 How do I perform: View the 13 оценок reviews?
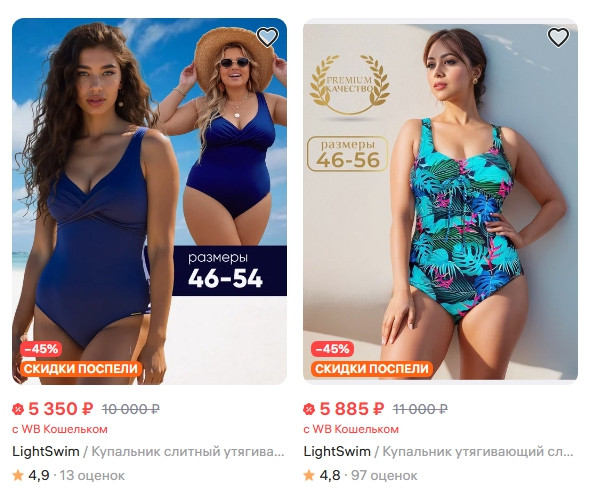92,475
